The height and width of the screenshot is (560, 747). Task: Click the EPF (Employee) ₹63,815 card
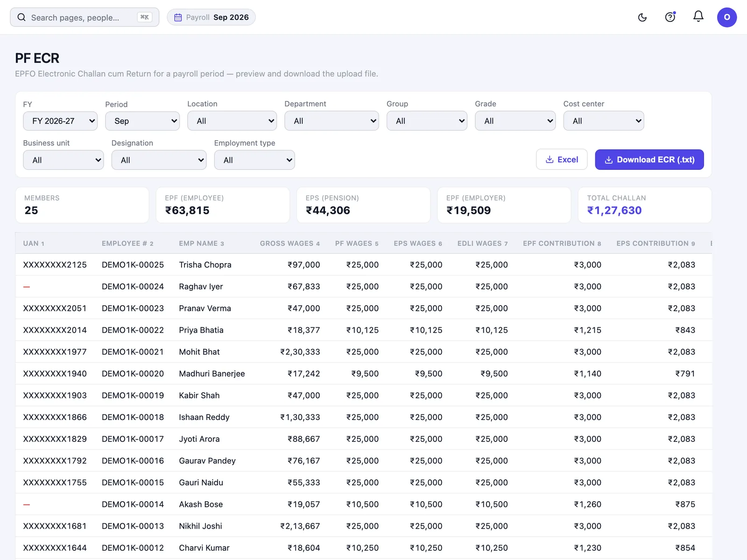(223, 205)
